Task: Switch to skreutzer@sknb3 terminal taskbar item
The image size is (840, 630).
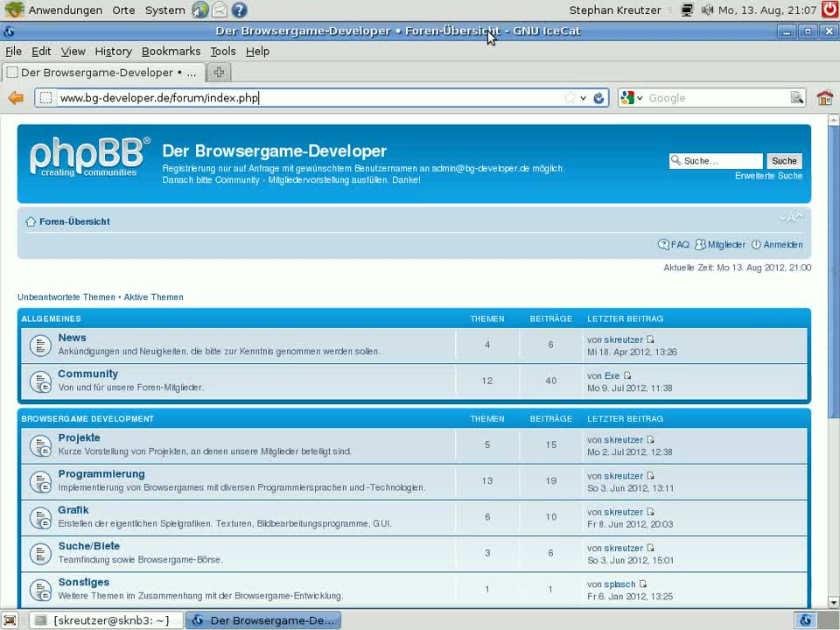Action: [x=106, y=620]
